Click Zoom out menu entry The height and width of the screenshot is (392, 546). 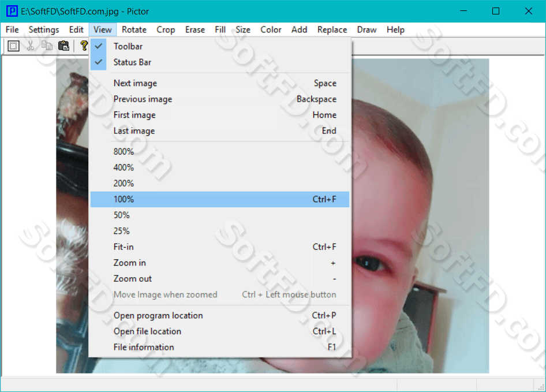coord(220,279)
